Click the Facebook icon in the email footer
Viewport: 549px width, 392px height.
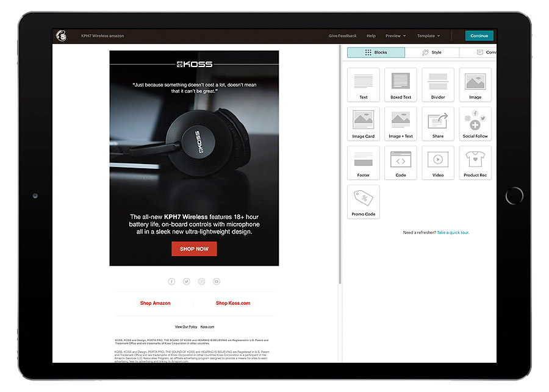pos(171,282)
